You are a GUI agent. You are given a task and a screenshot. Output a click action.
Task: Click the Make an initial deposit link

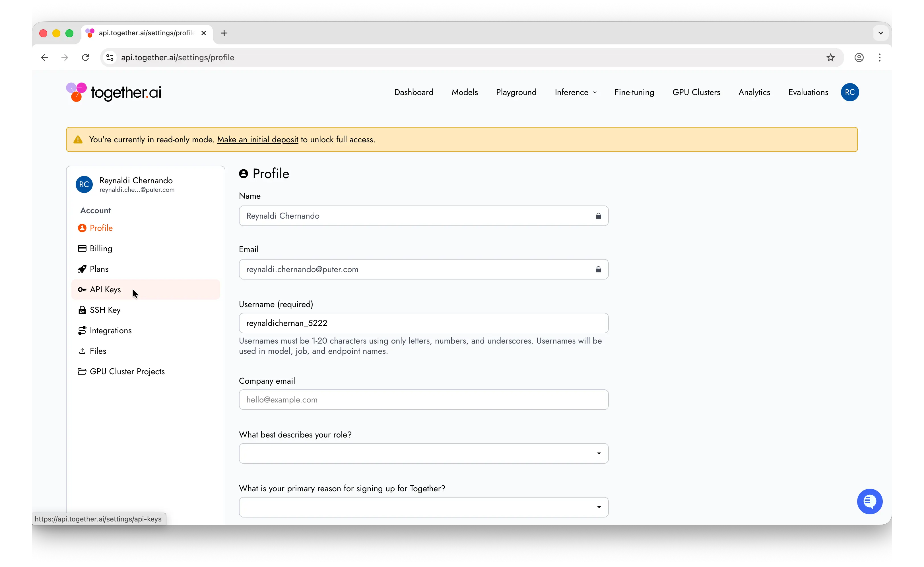tap(258, 139)
